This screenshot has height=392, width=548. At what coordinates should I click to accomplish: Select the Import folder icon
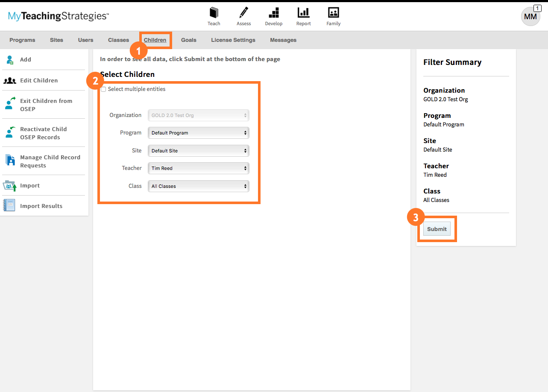[9, 185]
